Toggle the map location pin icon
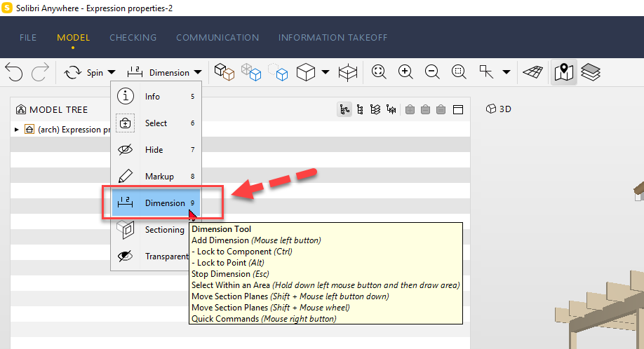The width and height of the screenshot is (644, 349). pos(564,73)
